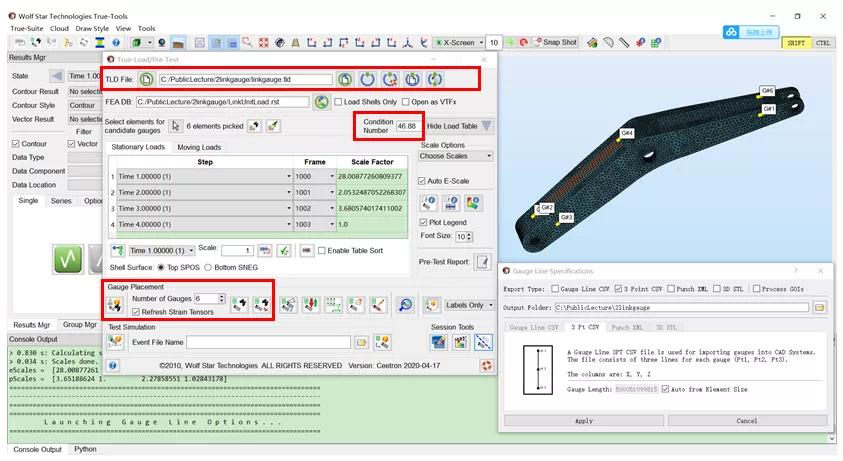Click the lifebuoy support icon
843x461 pixels.
pos(486,365)
